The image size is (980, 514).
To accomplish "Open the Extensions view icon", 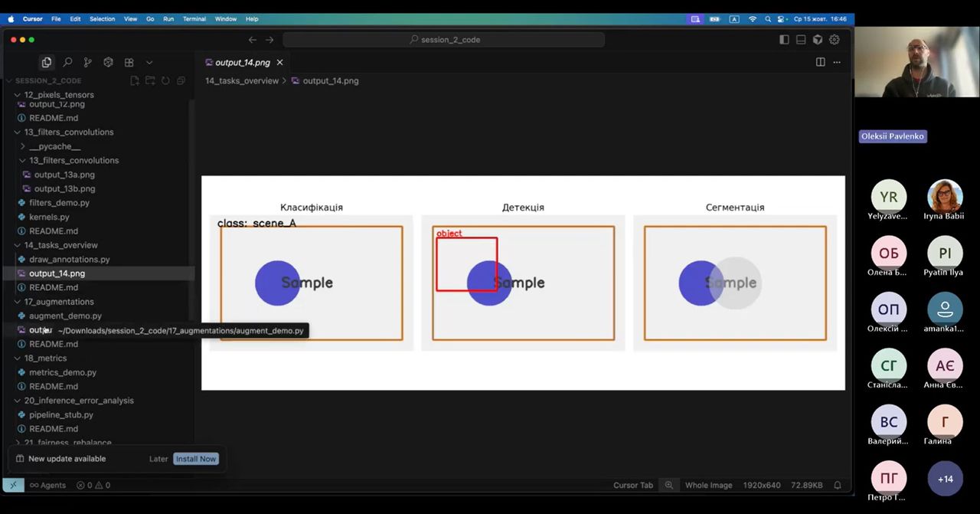I will click(129, 63).
